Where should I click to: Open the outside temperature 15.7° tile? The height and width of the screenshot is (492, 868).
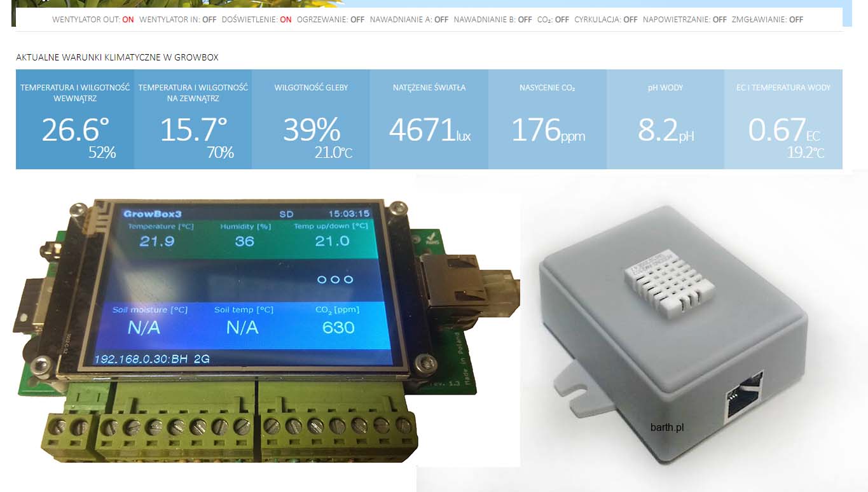pos(193,120)
